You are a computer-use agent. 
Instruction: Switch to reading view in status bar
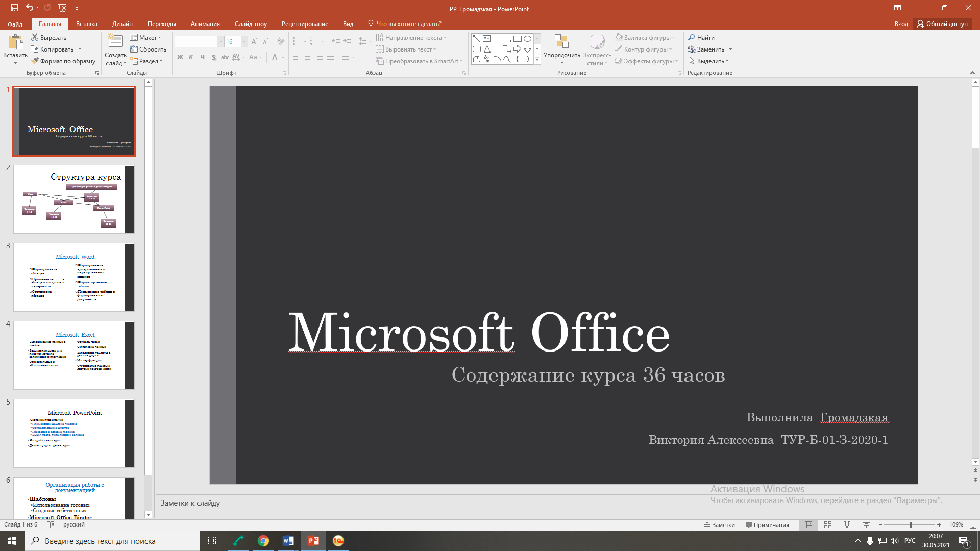pos(847,524)
